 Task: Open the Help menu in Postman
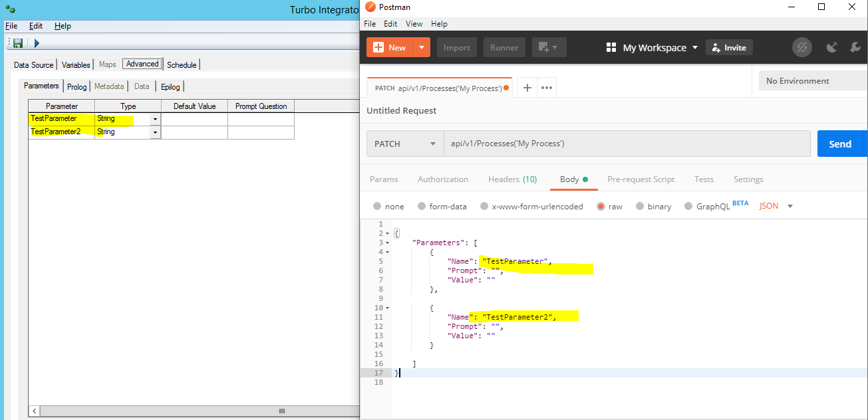(x=439, y=23)
